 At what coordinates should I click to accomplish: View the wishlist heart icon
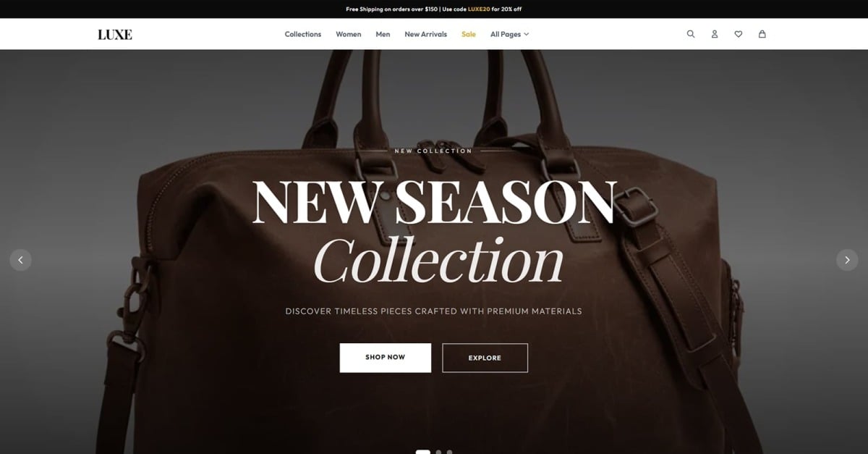tap(738, 34)
